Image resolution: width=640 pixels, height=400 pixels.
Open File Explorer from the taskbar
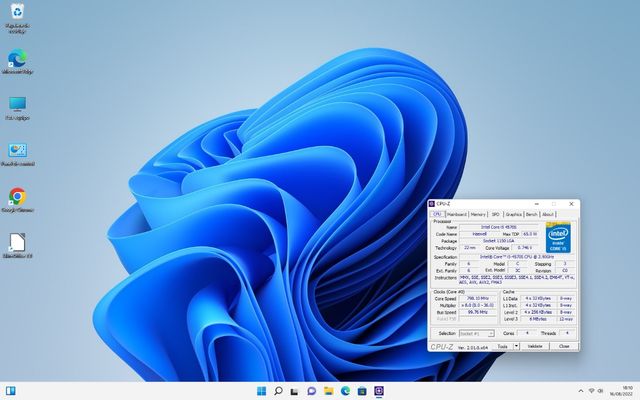[329, 391]
